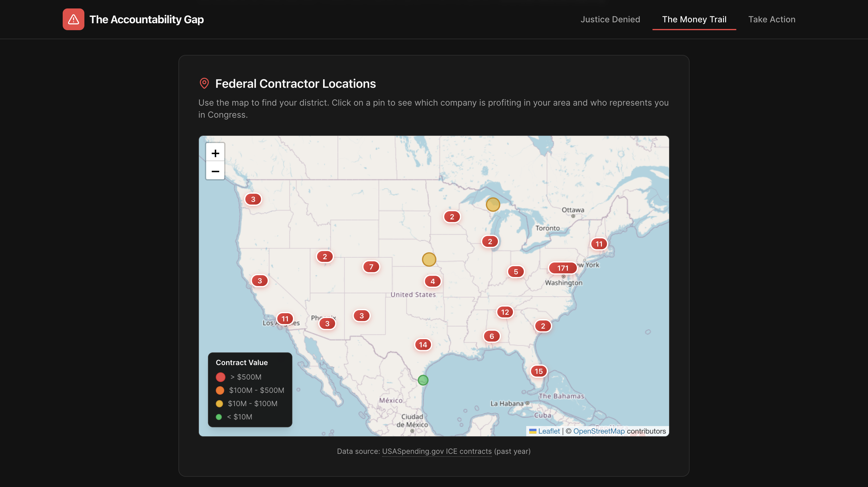Open the USASpending.gov ICE contracts link
Image resolution: width=868 pixels, height=487 pixels.
click(437, 451)
